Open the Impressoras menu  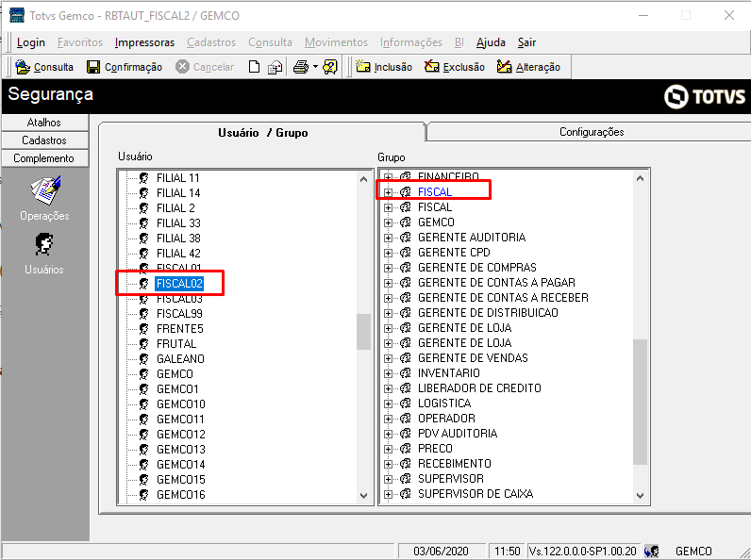coord(144,42)
